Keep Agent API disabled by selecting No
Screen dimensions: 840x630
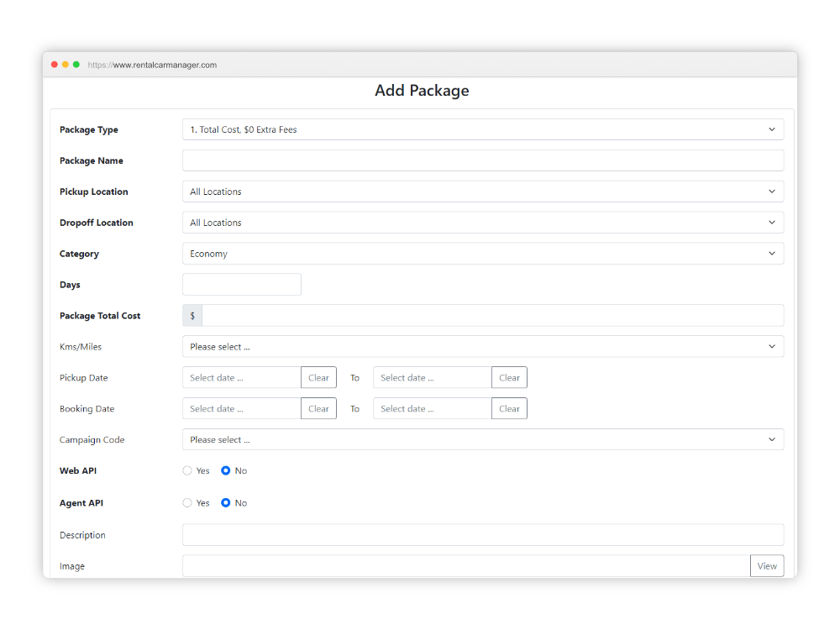click(225, 502)
